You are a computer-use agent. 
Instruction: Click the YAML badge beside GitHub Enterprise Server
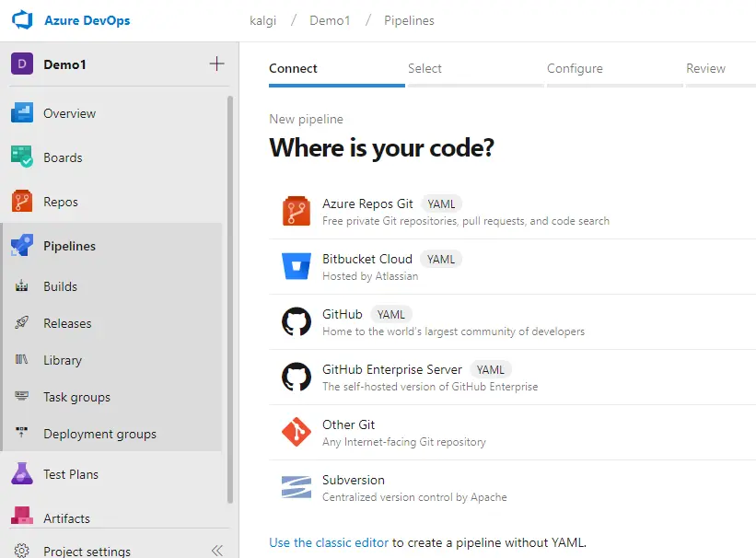(490, 369)
